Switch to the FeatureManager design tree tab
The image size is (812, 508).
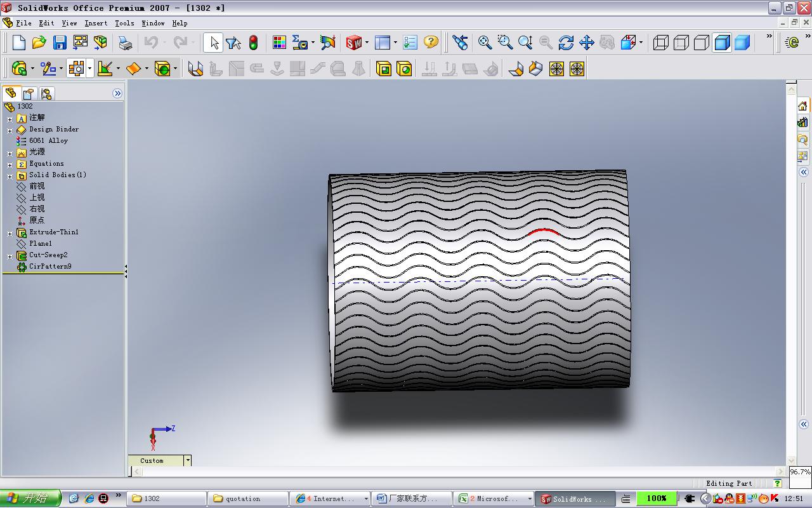[x=11, y=93]
